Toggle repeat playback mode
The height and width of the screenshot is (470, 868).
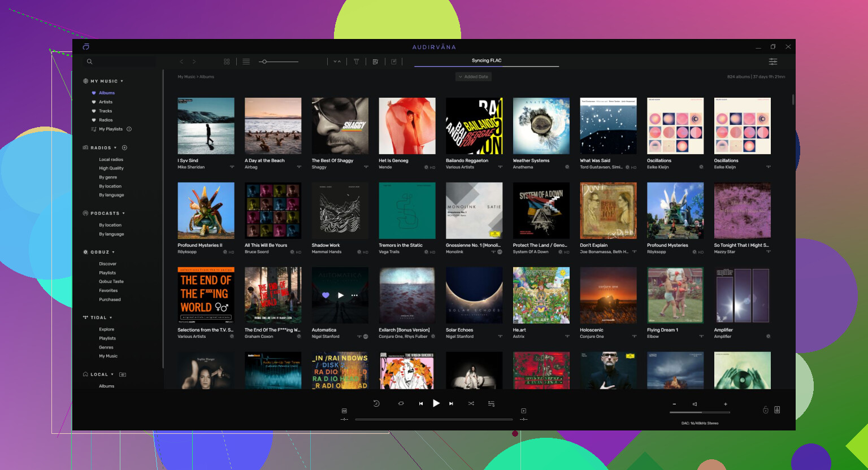(401, 404)
